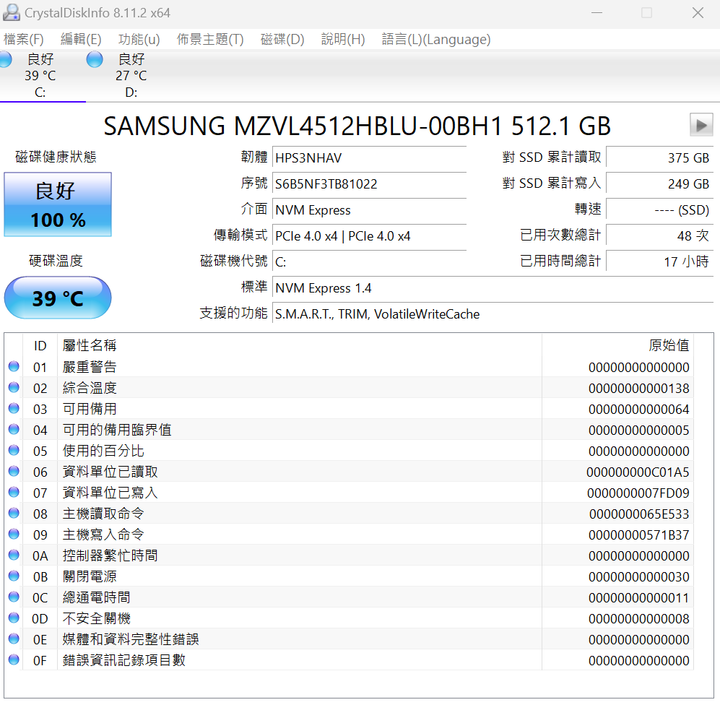Click status orb of attribute 0E 媒體和資料完整性錯誤
The image size is (720, 705).
[x=14, y=639]
